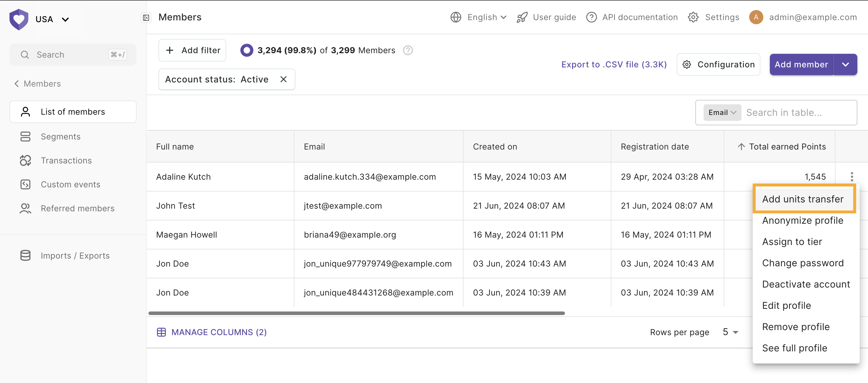This screenshot has width=868, height=383.
Task: Choose Anonymize profile from menu
Action: [803, 220]
